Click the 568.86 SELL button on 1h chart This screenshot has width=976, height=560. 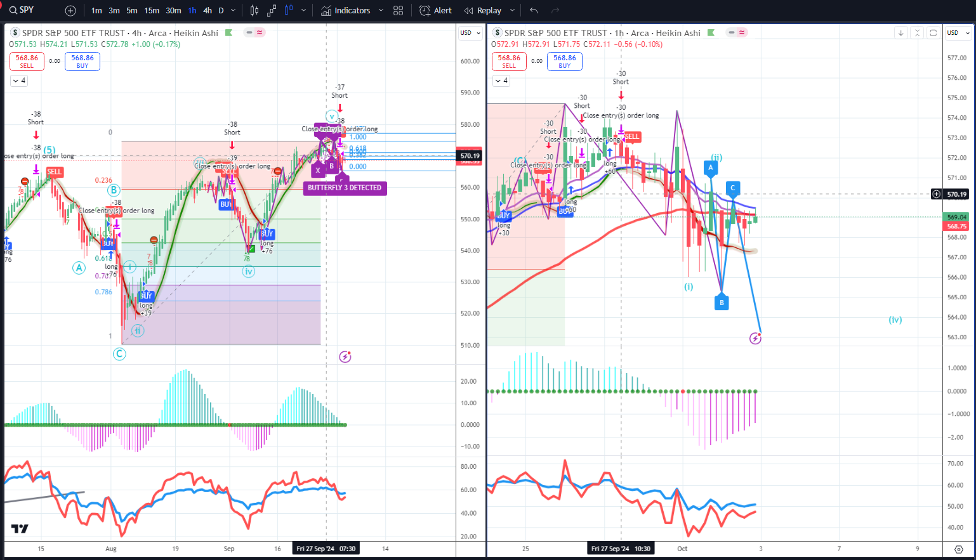[509, 61]
